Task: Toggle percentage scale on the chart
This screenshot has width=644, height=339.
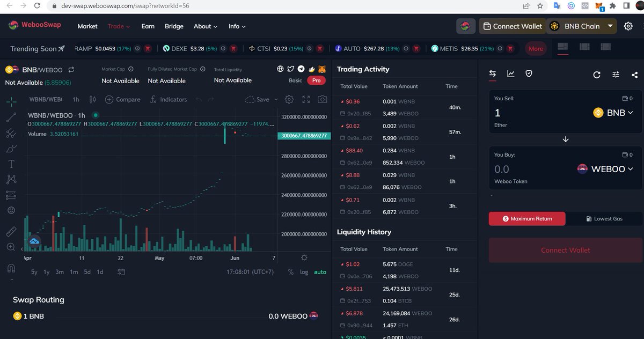Action: pyautogui.click(x=290, y=272)
